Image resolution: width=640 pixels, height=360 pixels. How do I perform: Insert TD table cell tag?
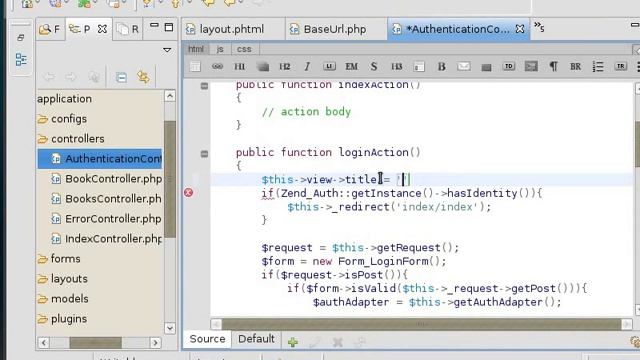[509, 66]
